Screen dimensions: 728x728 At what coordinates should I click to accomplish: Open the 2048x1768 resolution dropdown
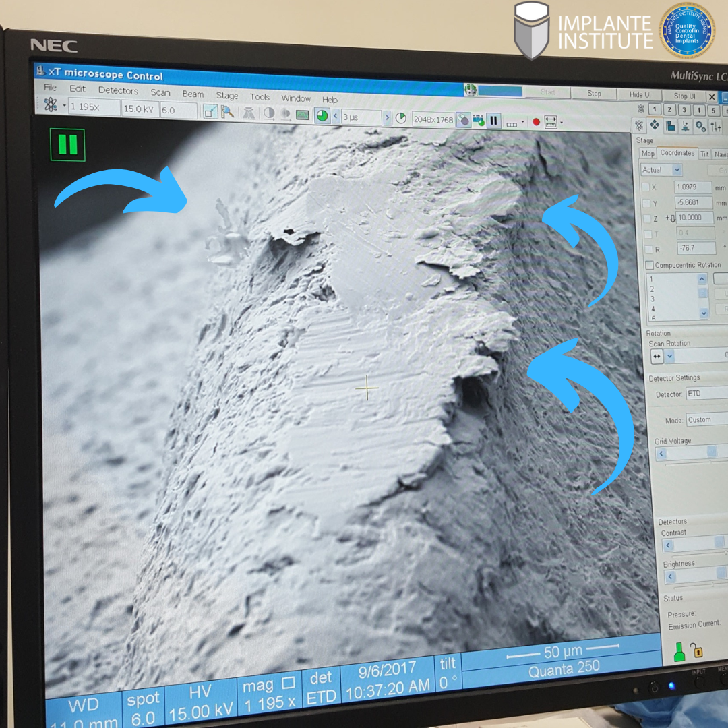click(433, 119)
